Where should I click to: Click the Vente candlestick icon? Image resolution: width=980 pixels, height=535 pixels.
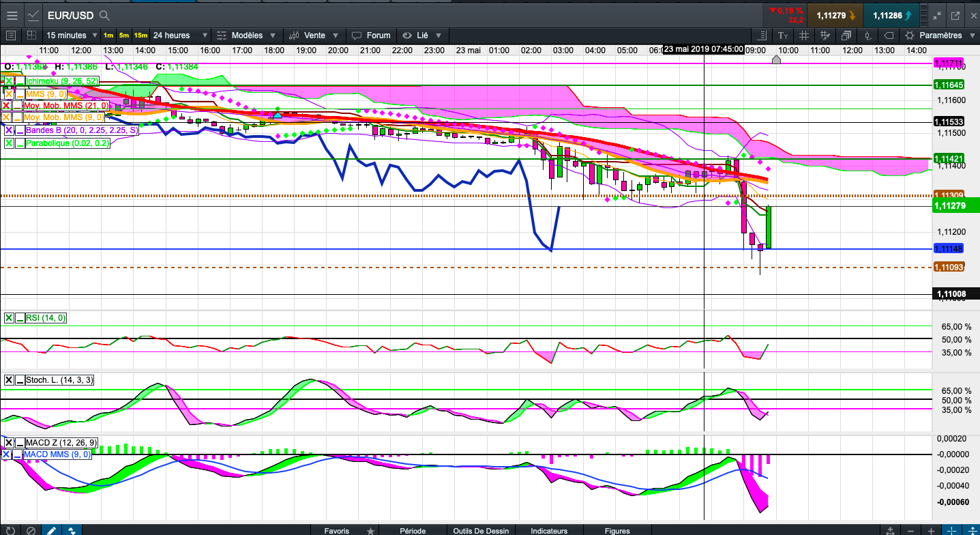pos(293,35)
